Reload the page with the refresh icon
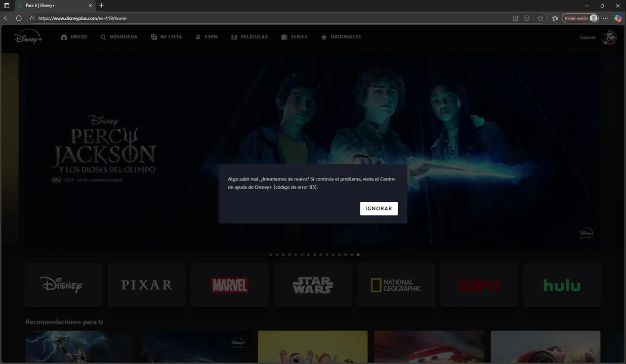 tap(19, 18)
